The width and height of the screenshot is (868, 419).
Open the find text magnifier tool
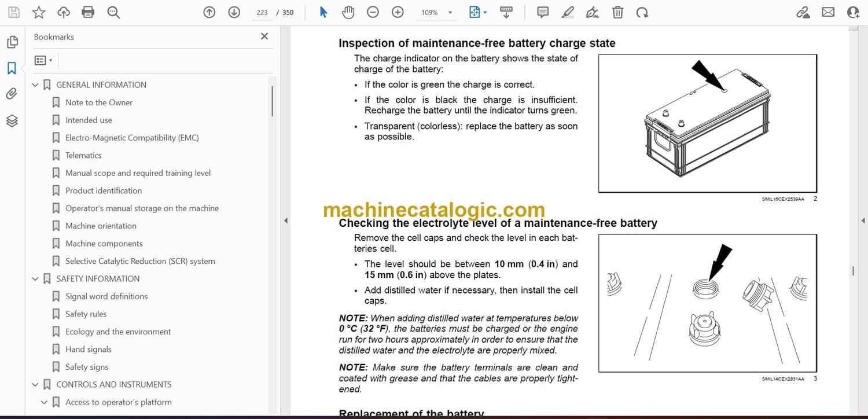[x=113, y=12]
